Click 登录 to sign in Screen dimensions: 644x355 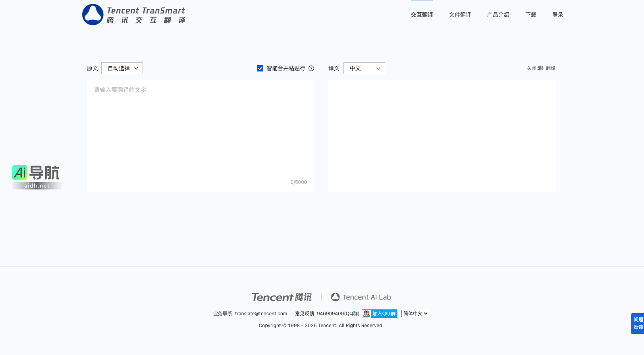(557, 15)
